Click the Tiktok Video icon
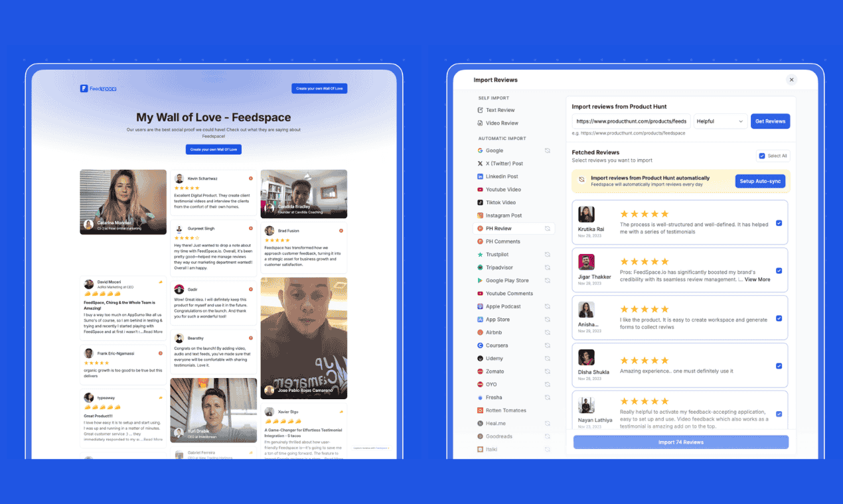This screenshot has width=843, height=504. 480,202
